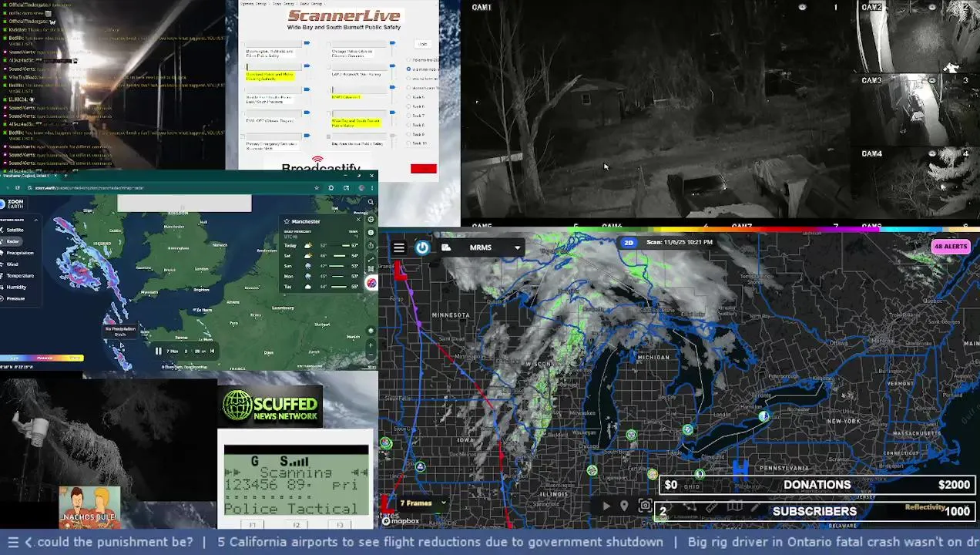Click the round radar legend button in Zoom Earth

[371, 283]
